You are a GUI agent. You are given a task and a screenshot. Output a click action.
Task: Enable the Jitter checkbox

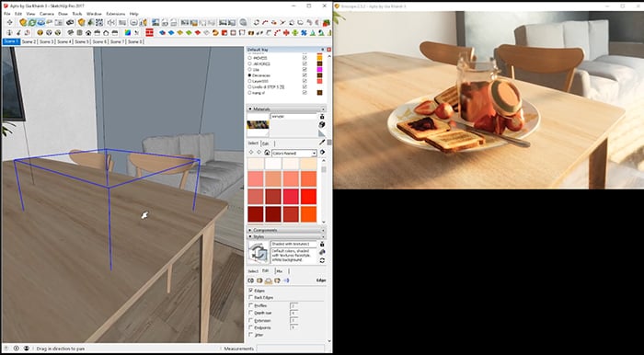pos(251,335)
